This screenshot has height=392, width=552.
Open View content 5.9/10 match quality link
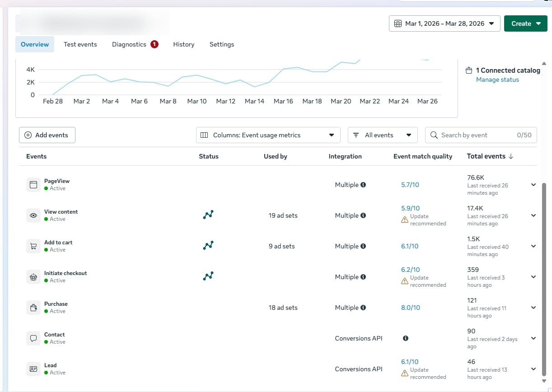click(x=410, y=208)
